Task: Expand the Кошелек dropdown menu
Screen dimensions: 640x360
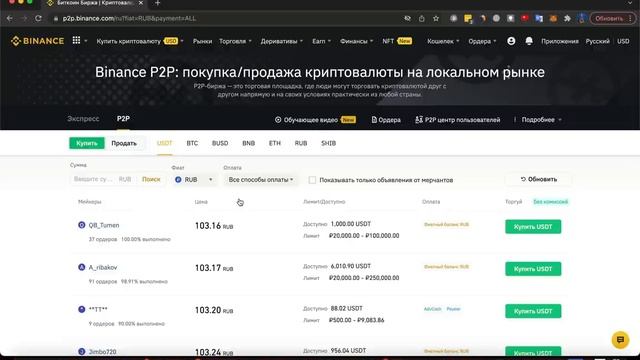Action: [443, 41]
